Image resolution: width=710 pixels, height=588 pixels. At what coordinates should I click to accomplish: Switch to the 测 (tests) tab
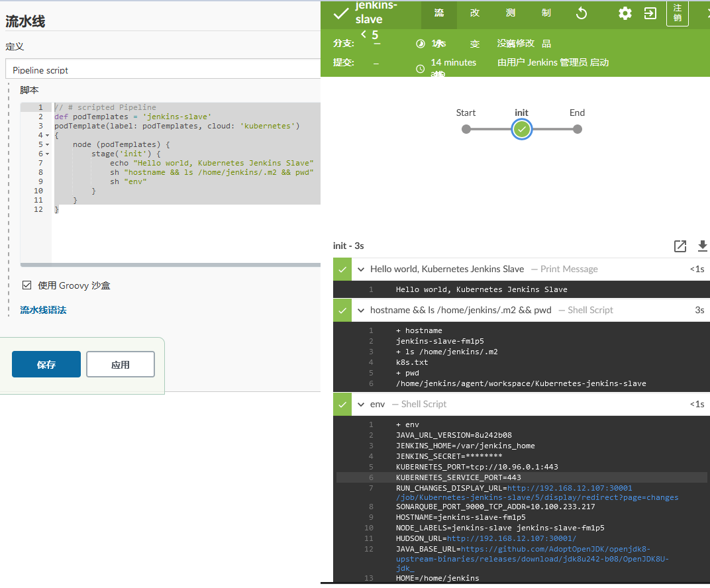(x=510, y=14)
